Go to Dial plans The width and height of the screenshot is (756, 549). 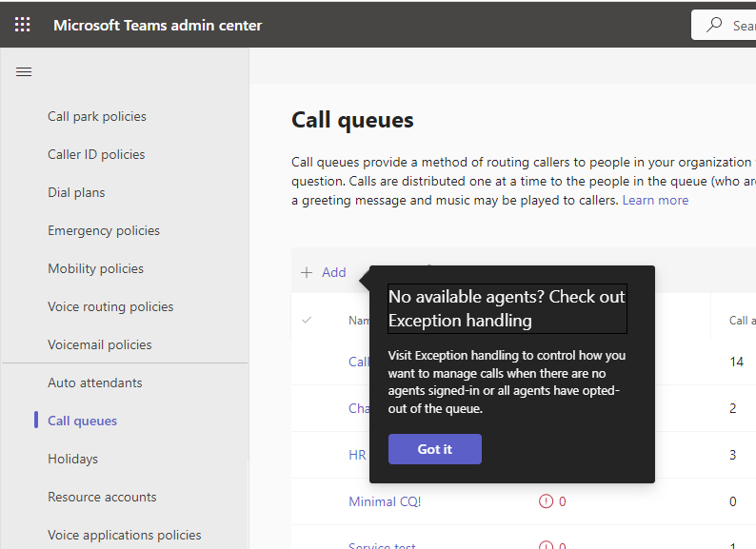[76, 192]
